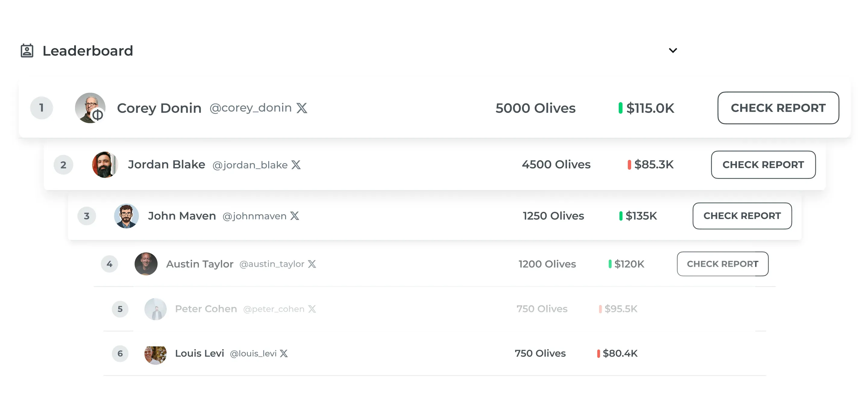
Task: Check report for Jordan Blake
Action: [x=763, y=165]
